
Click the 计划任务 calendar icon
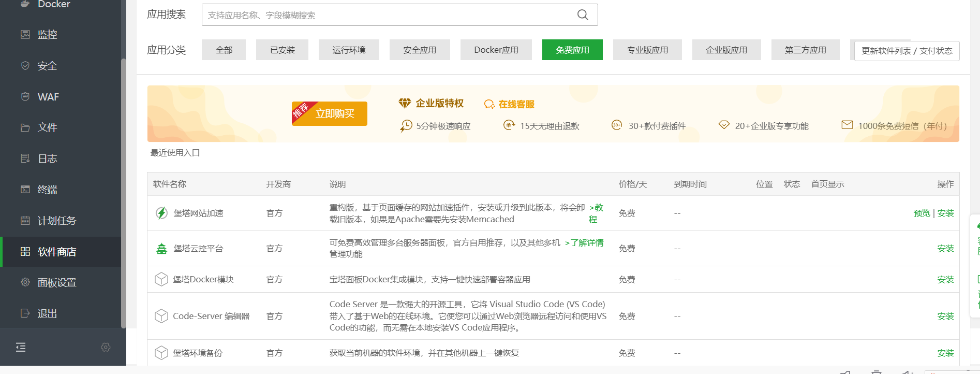25,221
